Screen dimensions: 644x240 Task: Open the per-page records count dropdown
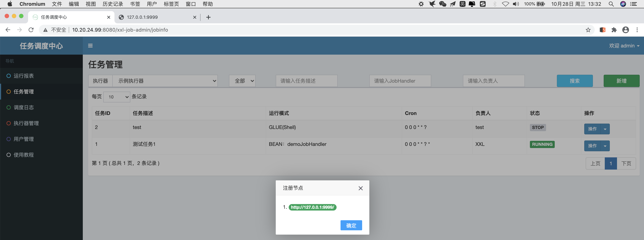[x=117, y=97]
